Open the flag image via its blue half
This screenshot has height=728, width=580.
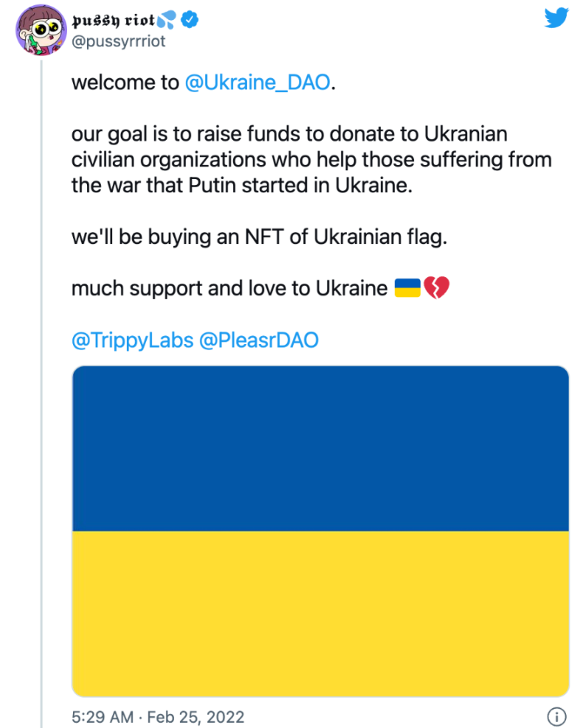click(x=320, y=448)
